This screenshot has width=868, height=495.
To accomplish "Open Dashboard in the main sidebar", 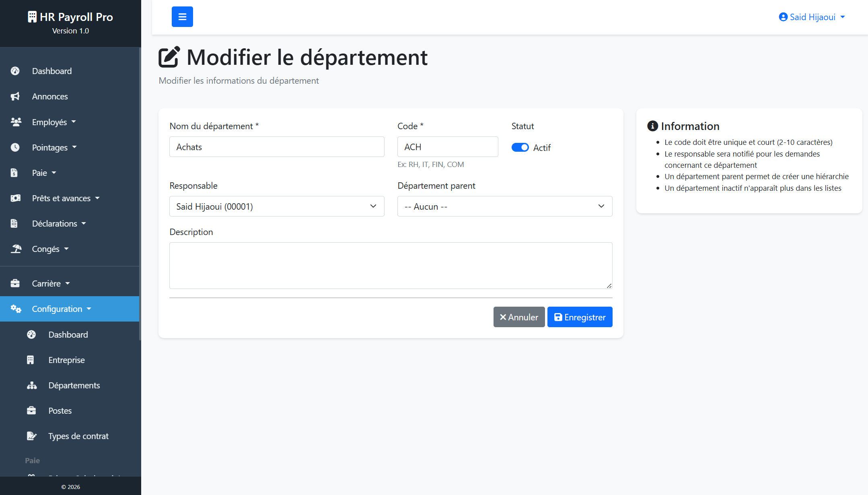I will pyautogui.click(x=70, y=71).
